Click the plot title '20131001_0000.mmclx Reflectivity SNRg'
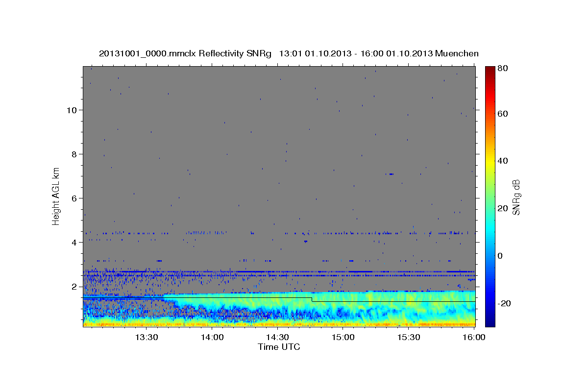The height and width of the screenshot is (392, 588). (x=185, y=53)
